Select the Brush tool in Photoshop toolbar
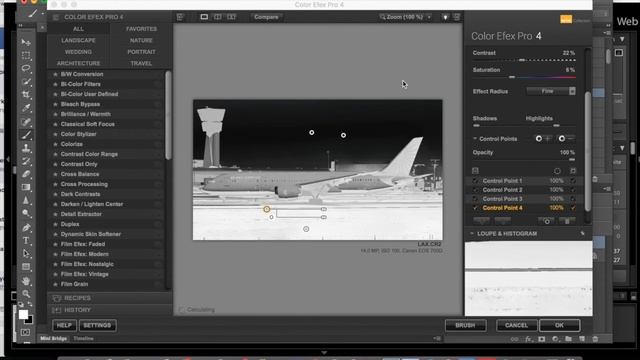The image size is (640, 360). 26,135
